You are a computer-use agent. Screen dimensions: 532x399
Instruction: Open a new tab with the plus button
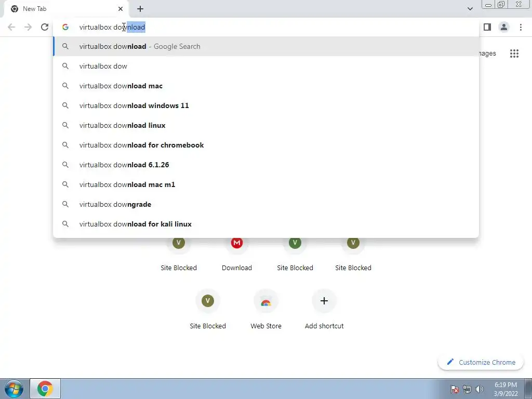[140, 9]
